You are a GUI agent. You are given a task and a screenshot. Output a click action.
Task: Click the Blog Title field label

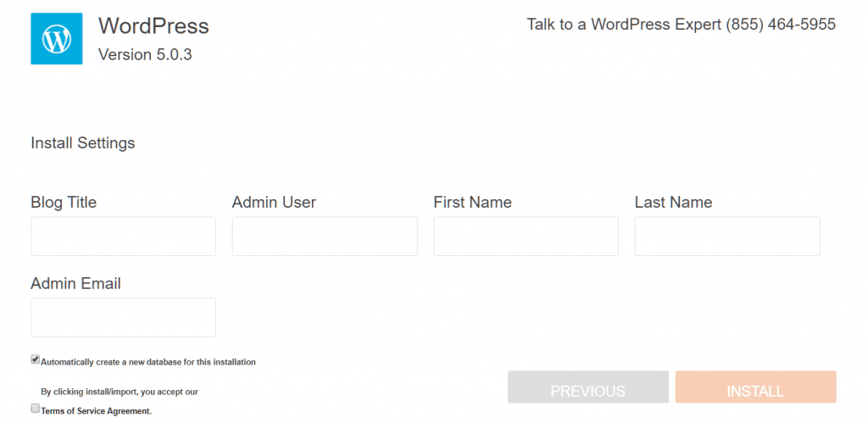click(x=64, y=203)
